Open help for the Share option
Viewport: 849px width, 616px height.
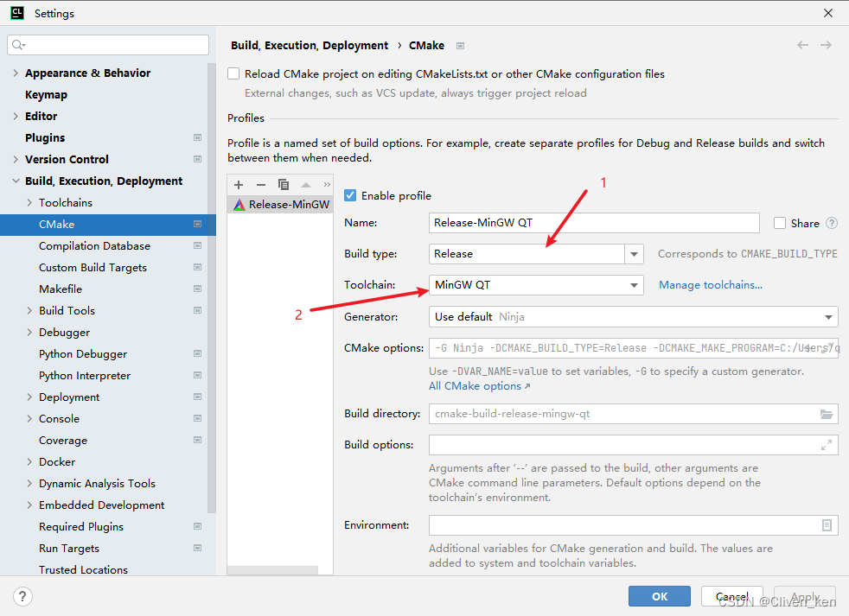[x=832, y=223]
